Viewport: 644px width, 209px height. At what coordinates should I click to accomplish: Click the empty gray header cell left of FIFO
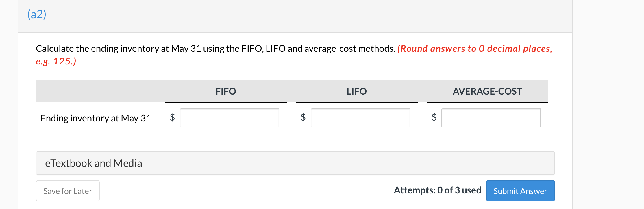pos(100,91)
